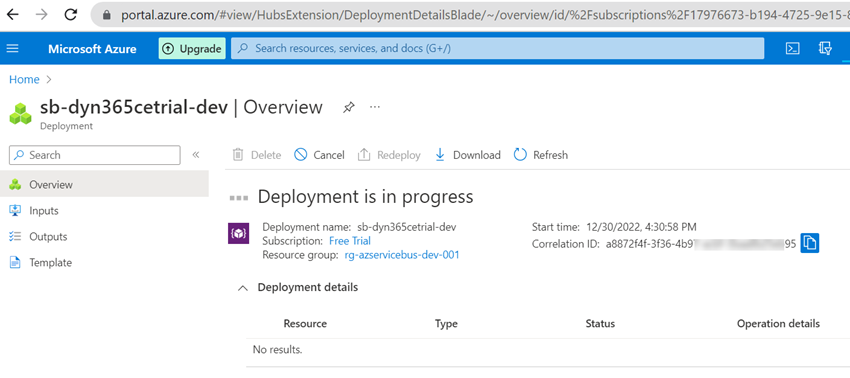Screen dimensions: 850x378
Task: Collapse the left menu with the double chevron
Action: 196,155
